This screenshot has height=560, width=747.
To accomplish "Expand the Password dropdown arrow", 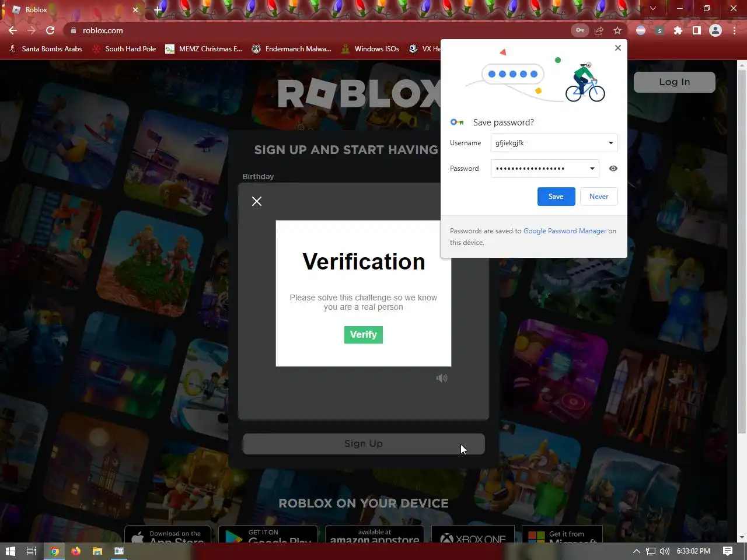I will [592, 169].
